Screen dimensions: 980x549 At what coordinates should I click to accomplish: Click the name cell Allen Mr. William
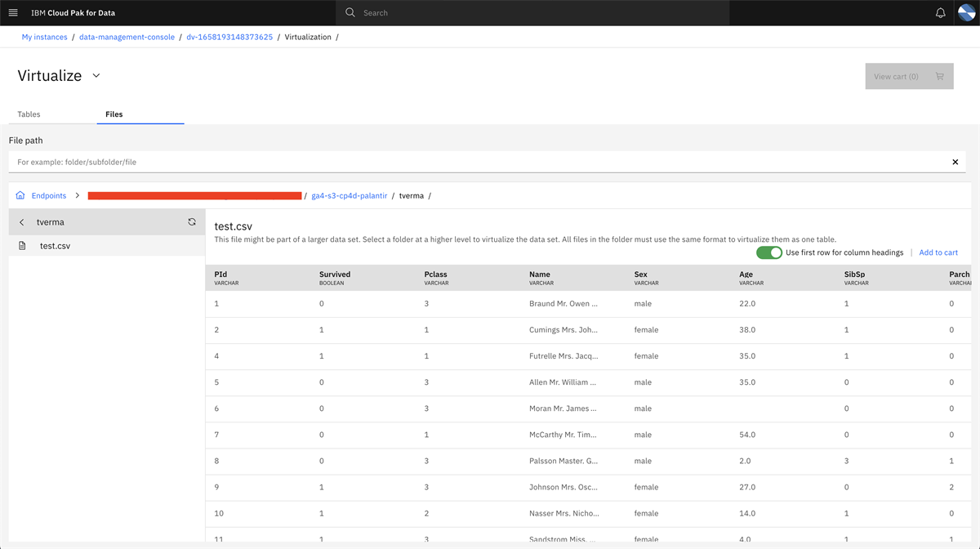coord(563,382)
